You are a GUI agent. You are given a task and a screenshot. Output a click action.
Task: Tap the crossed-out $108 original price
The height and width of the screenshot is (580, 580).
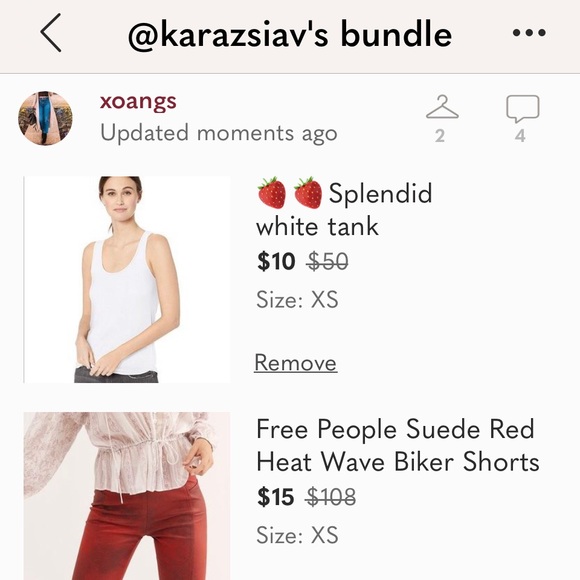[331, 496]
